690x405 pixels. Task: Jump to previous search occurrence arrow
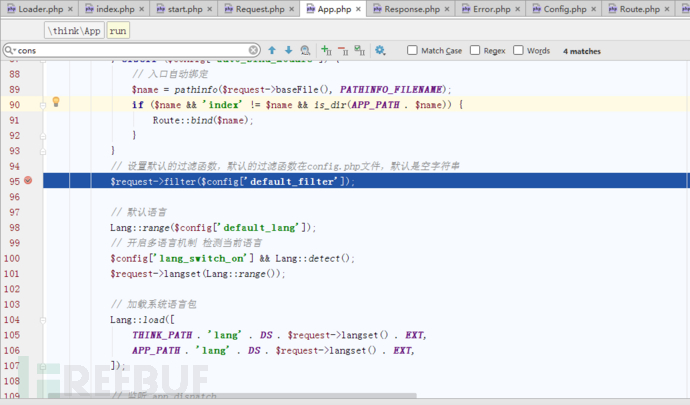[x=272, y=50]
